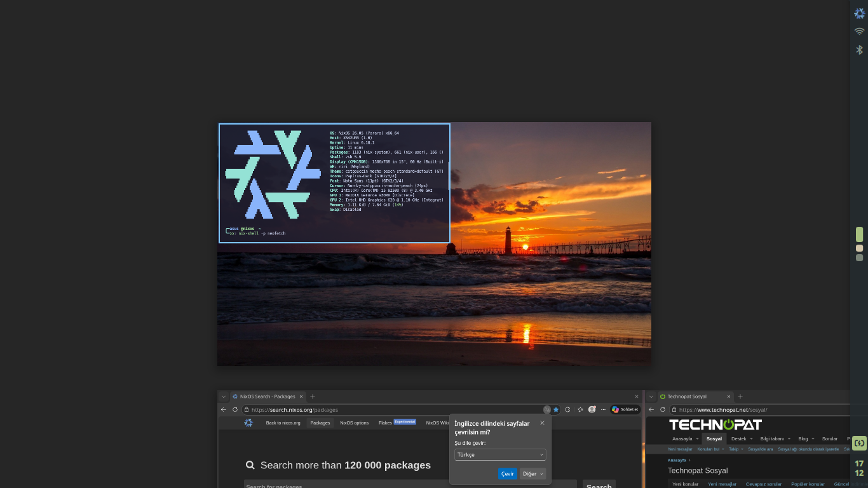Open the Bluetooth status icon
The height and width of the screenshot is (488, 868).
tap(859, 50)
